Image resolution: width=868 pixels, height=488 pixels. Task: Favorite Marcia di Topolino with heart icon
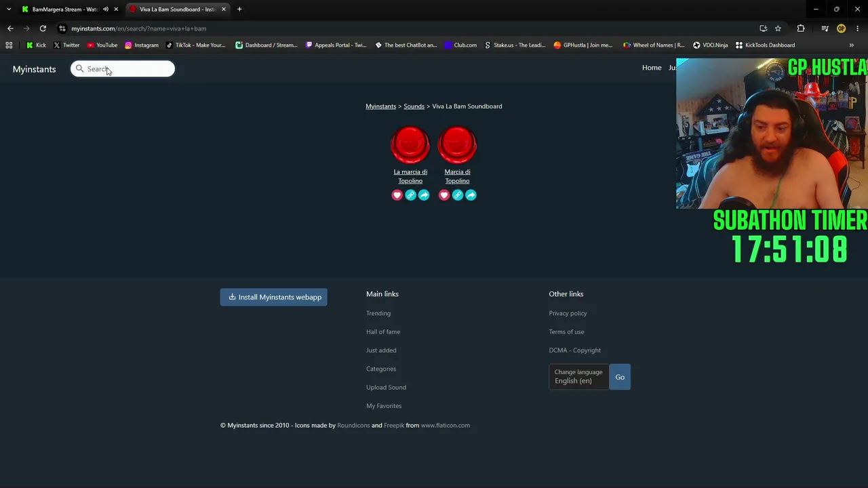click(x=444, y=195)
